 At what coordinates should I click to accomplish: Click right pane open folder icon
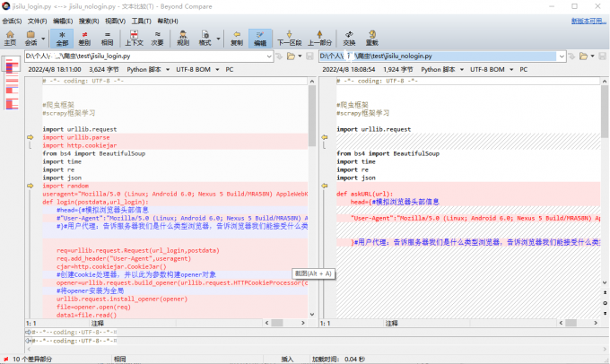[x=584, y=56]
